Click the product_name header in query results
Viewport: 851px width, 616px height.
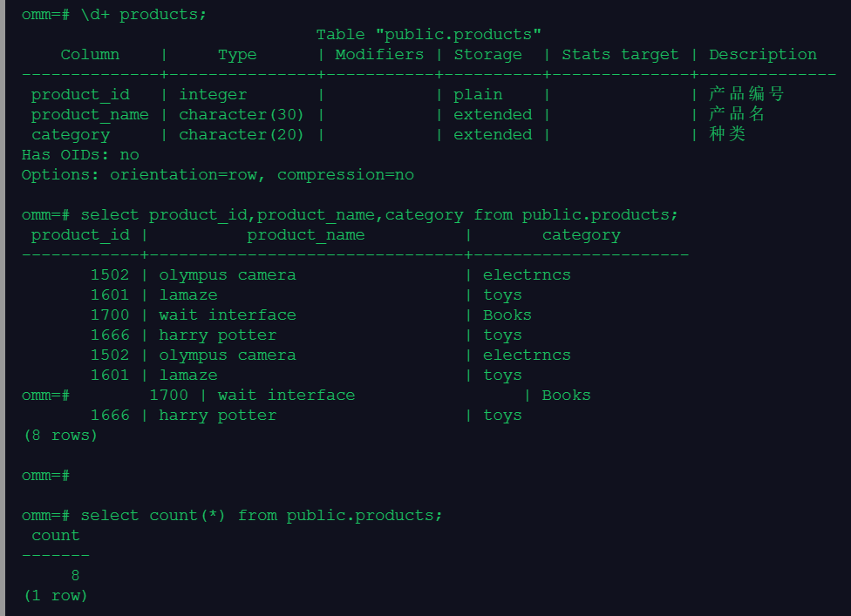[305, 235]
